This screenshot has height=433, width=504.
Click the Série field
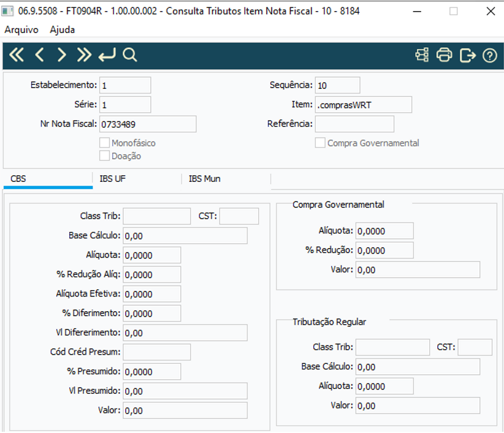coord(125,105)
